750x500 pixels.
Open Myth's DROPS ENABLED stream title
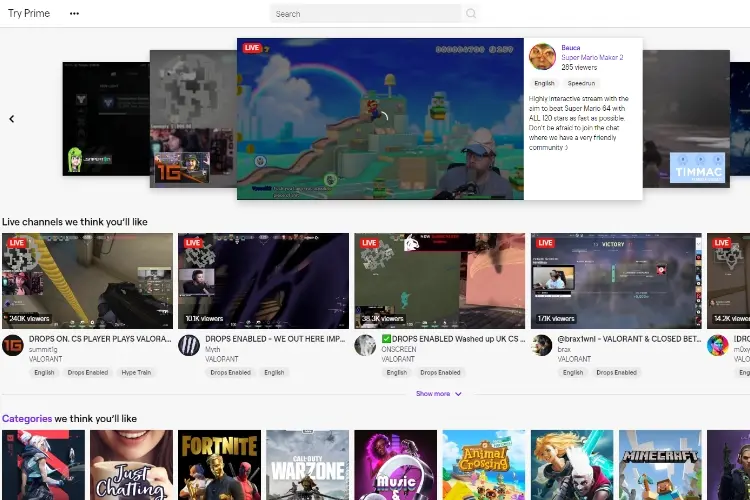click(x=275, y=339)
